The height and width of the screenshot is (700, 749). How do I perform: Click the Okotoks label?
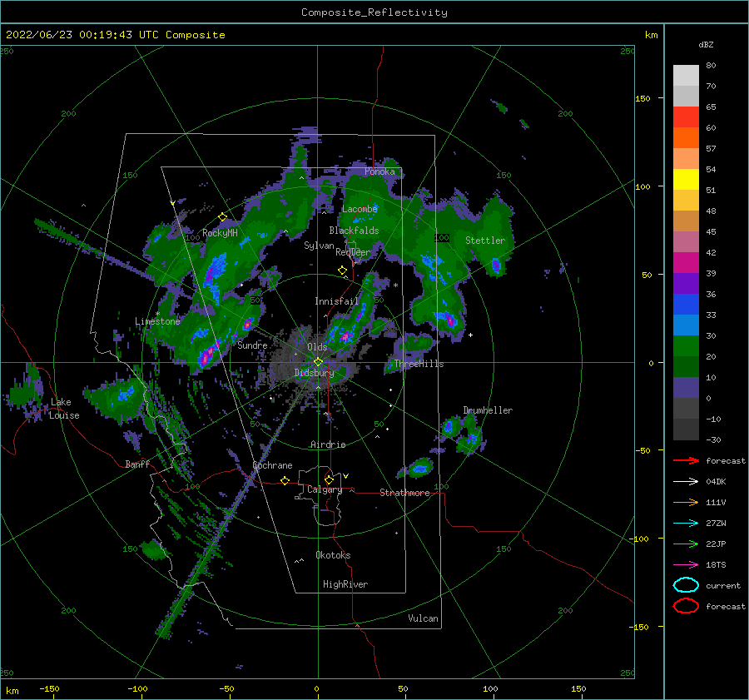point(333,555)
